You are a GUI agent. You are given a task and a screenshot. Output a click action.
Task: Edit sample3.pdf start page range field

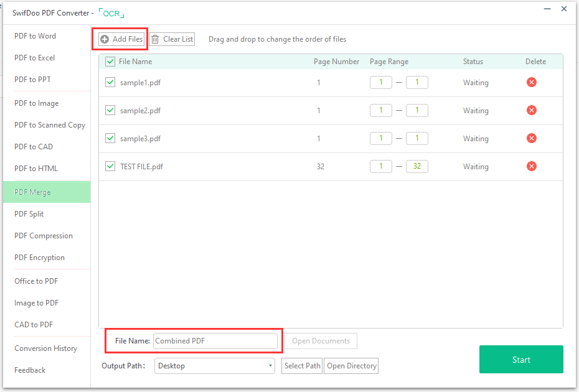pyautogui.click(x=380, y=138)
